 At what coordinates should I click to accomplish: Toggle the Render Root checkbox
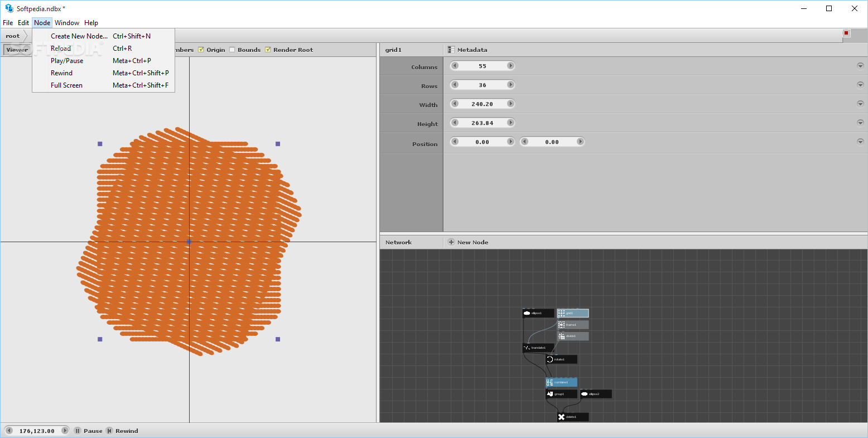(x=268, y=50)
